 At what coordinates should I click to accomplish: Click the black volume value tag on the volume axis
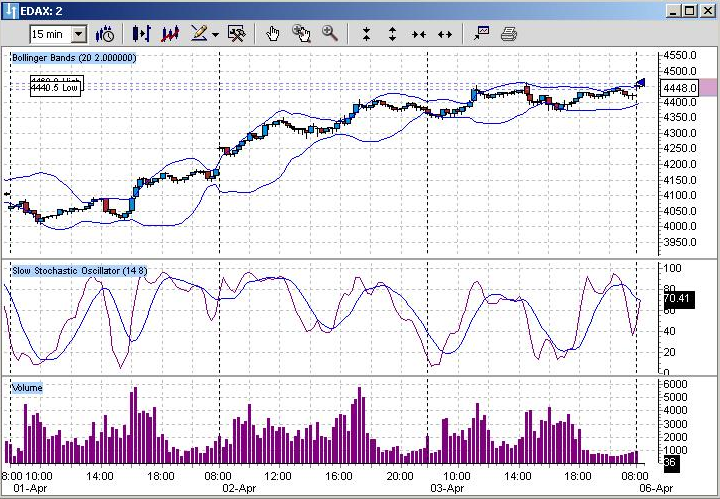coord(671,463)
